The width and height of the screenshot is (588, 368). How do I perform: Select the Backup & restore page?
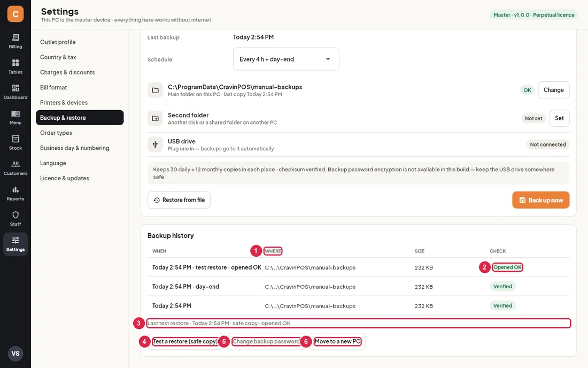tap(80, 118)
